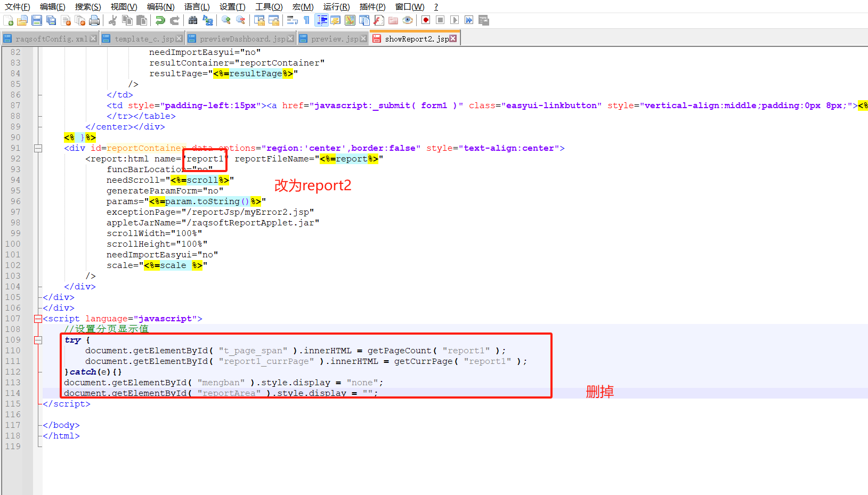Open Find with the binoculars icon

coord(193,20)
